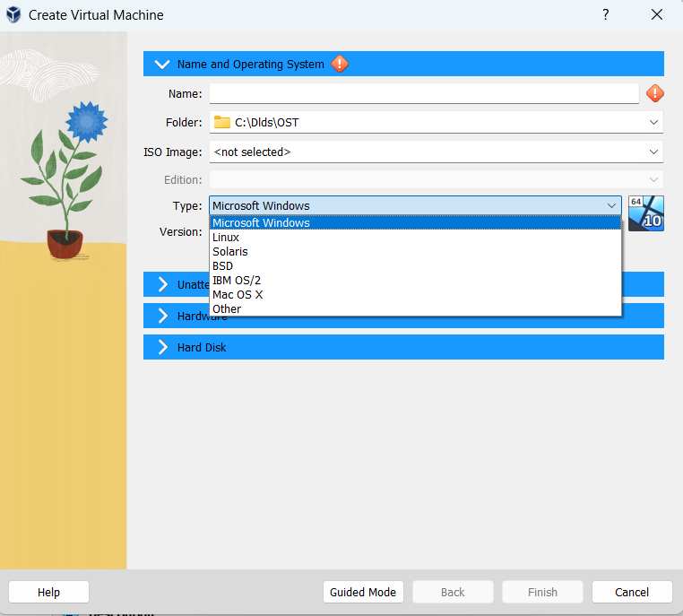Open the Folder dropdown arrow
Image resolution: width=683 pixels, height=616 pixels.
click(x=653, y=123)
